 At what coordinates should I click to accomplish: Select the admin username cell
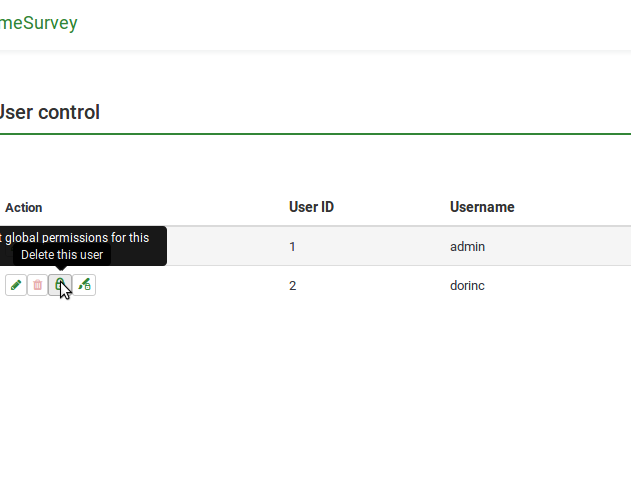coord(467,246)
